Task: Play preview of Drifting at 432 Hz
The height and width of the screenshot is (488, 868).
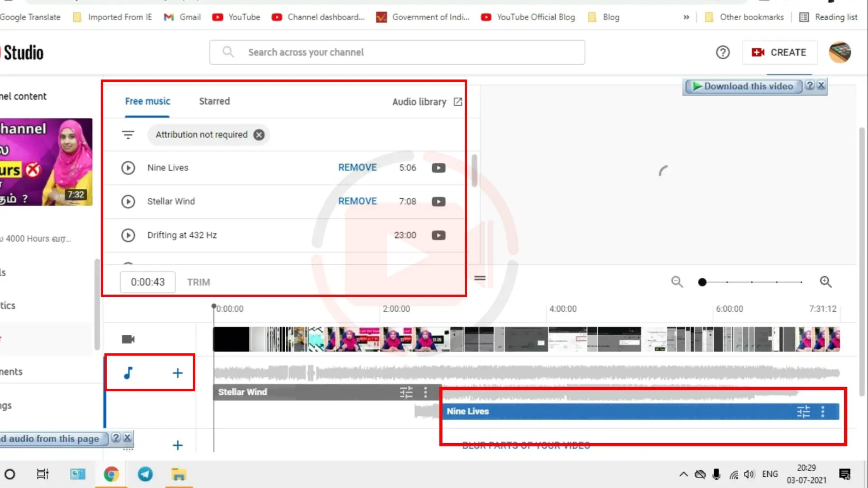Action: [128, 235]
